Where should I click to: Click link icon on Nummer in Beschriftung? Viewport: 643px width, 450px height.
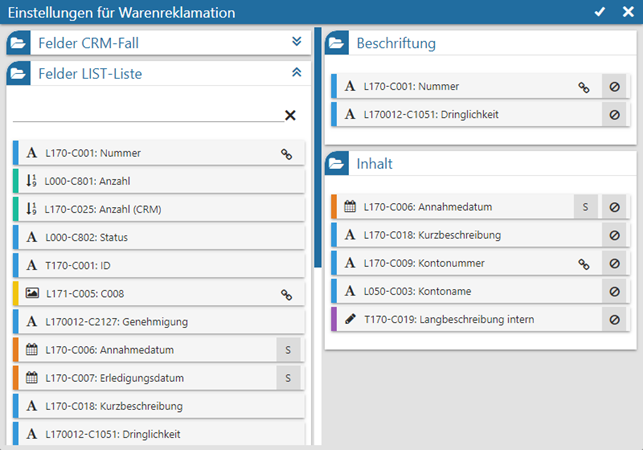584,87
